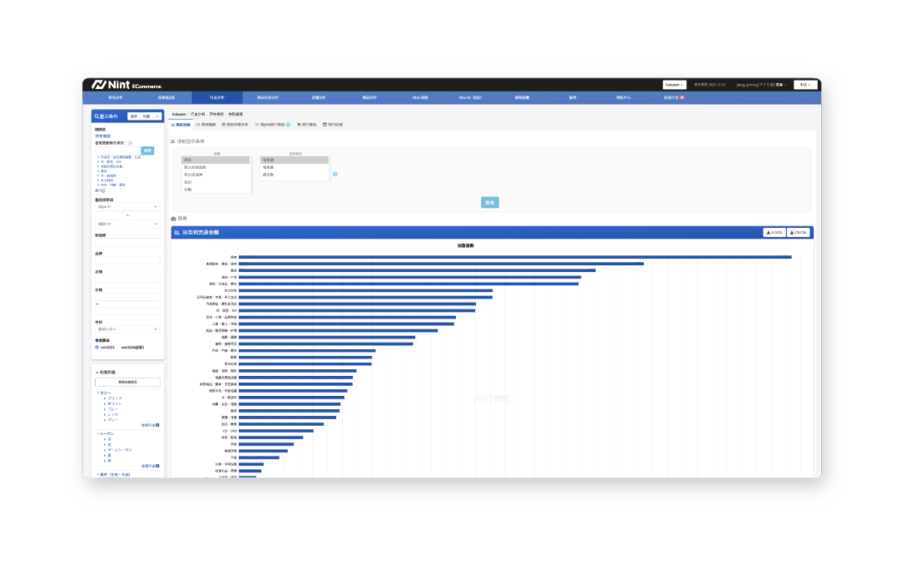Click the Nint ECommerce logo
911x588 pixels.
[x=126, y=85]
